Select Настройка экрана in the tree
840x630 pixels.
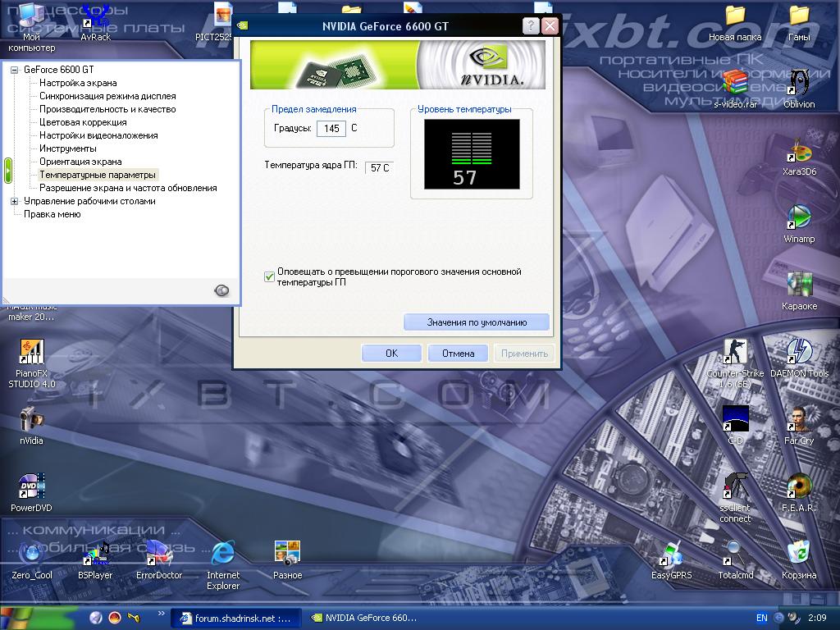78,83
